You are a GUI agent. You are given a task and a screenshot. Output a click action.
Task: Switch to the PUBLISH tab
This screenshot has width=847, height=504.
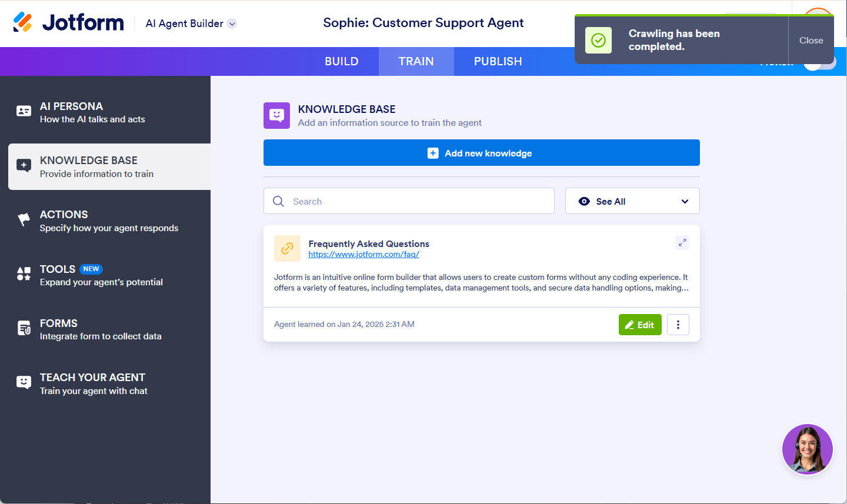tap(498, 61)
